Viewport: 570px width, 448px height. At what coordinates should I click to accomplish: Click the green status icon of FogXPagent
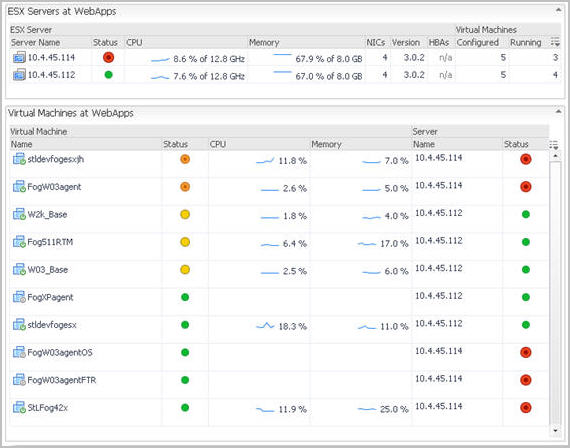pos(185,297)
